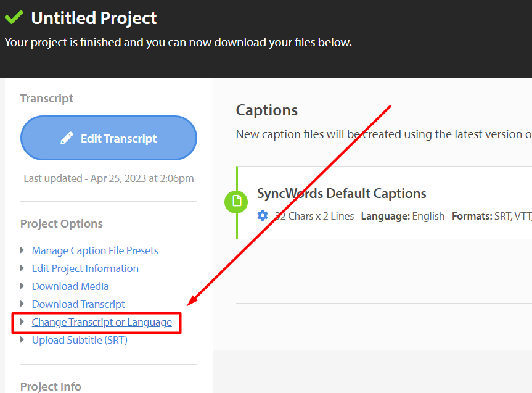
Task: Open the Edit Project Information link
Action: pyautogui.click(x=85, y=268)
